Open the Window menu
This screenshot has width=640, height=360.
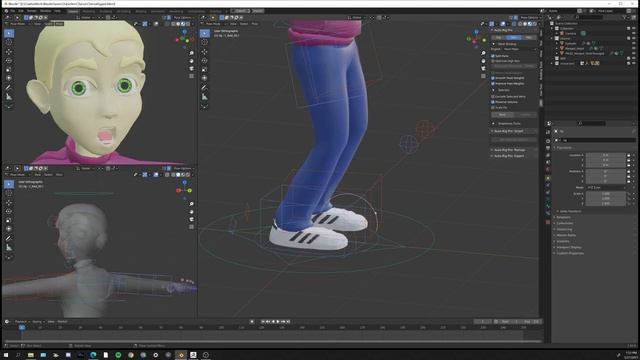(45, 11)
